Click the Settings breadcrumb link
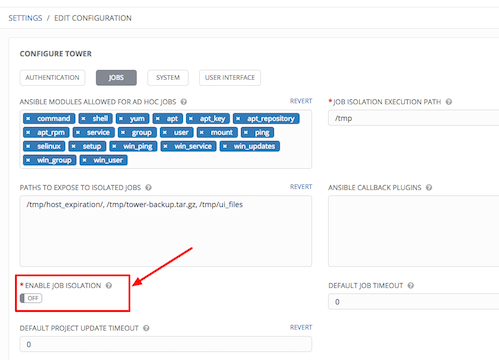Image resolution: width=499 pixels, height=360 pixels. (25, 18)
